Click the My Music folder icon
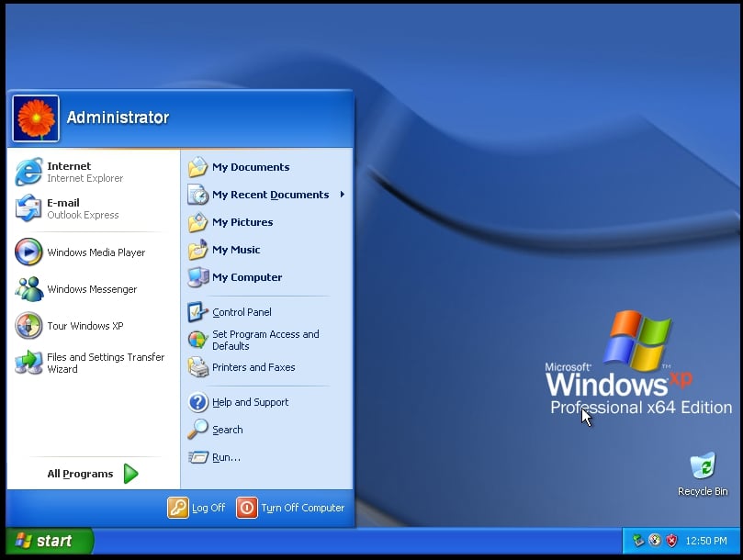This screenshot has height=560, width=743. (198, 250)
